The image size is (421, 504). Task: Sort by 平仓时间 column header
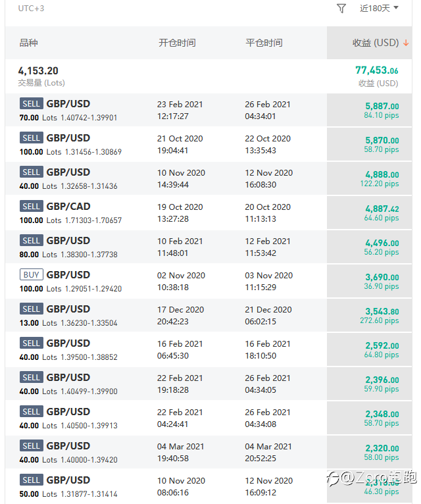click(x=264, y=43)
